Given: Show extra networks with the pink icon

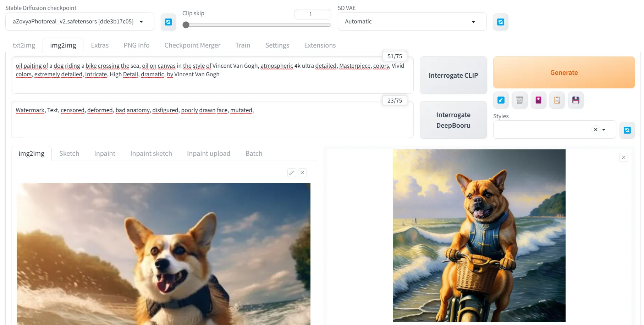Looking at the screenshot, I should click(x=538, y=100).
